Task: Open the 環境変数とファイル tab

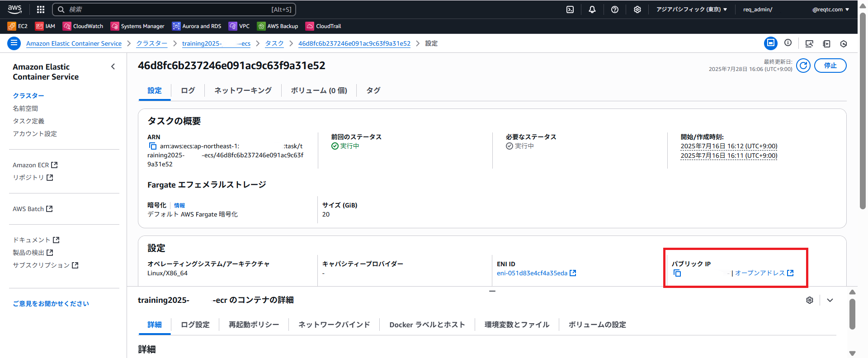Action: coord(517,325)
